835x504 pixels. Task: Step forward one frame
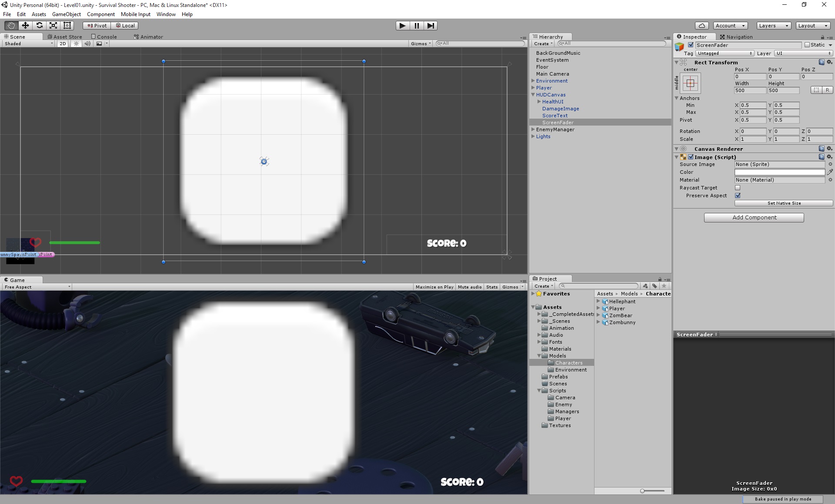[x=431, y=26]
